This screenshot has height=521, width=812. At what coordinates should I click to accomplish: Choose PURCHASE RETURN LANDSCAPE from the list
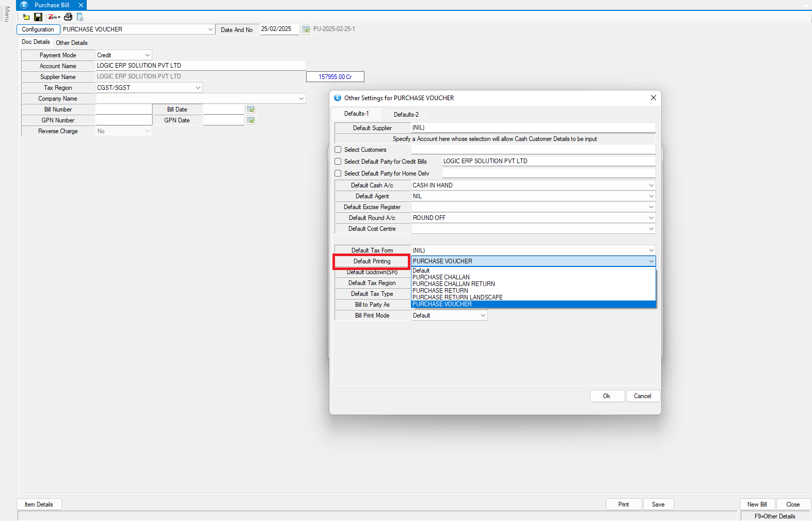click(x=457, y=297)
